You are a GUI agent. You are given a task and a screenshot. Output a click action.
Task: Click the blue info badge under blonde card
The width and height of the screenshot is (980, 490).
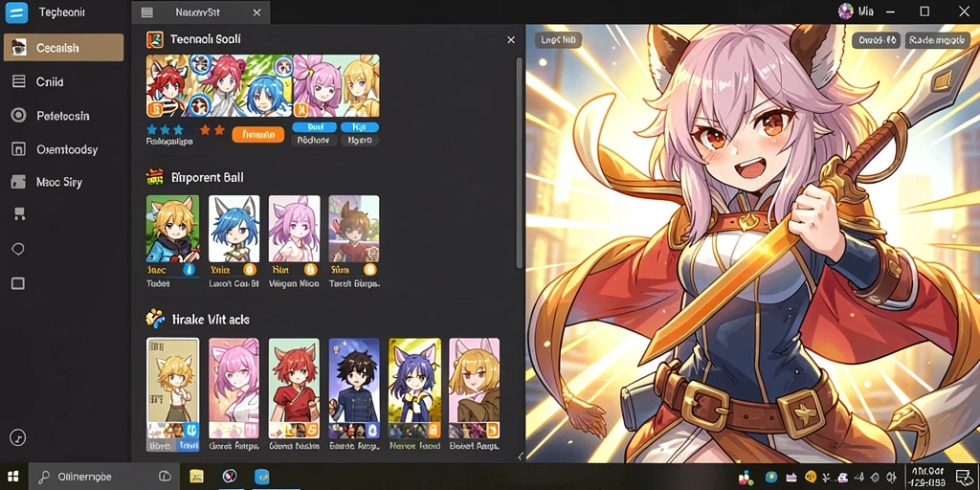(x=190, y=269)
